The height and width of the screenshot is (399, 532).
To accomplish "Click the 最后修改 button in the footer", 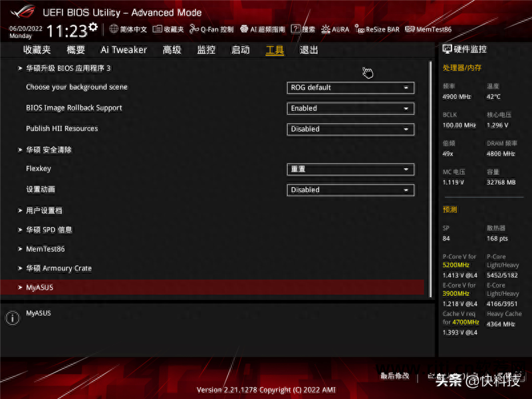I will click(x=395, y=376).
